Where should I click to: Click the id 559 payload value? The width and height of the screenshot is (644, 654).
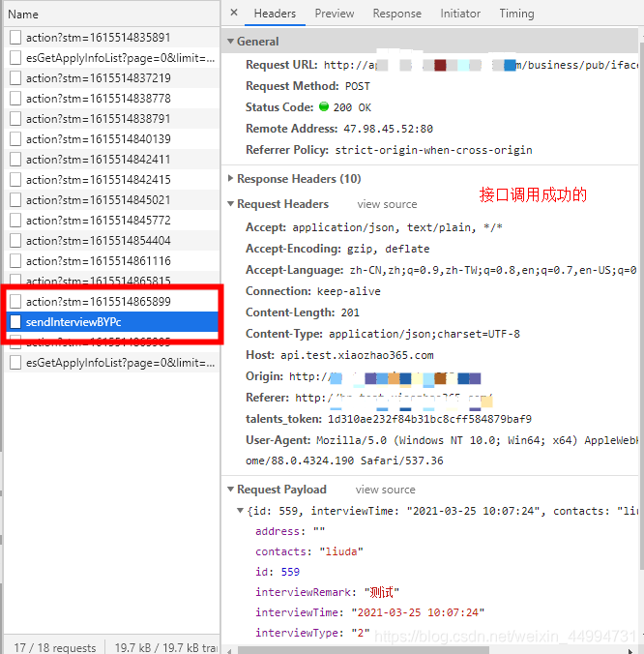290,572
